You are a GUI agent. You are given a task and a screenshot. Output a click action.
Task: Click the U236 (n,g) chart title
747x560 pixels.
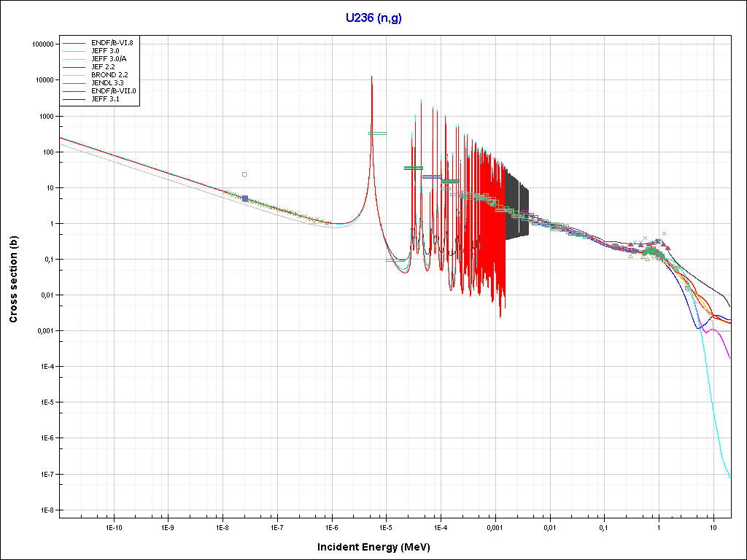373,18
